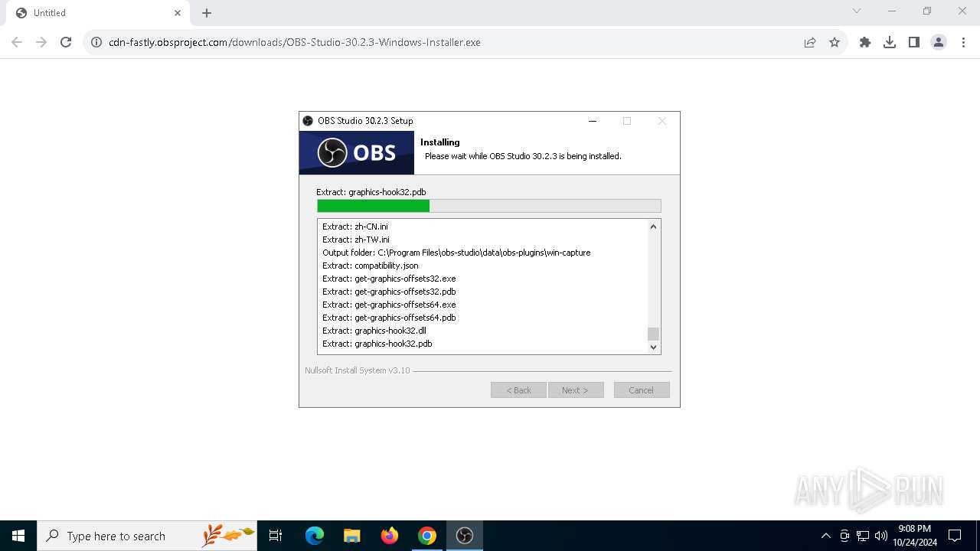Click the log list scrollbar thumb

point(653,334)
